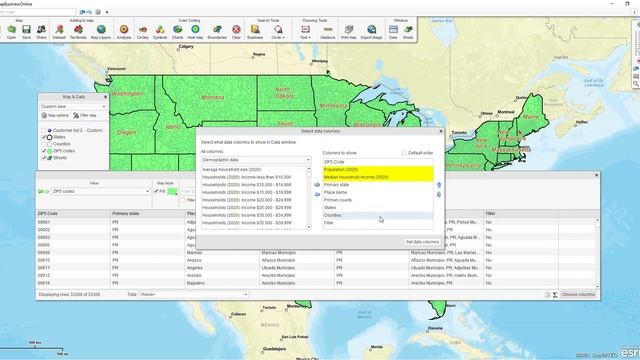The width and height of the screenshot is (640, 360).
Task: Select the Charts color coding tool
Action: (x=178, y=32)
